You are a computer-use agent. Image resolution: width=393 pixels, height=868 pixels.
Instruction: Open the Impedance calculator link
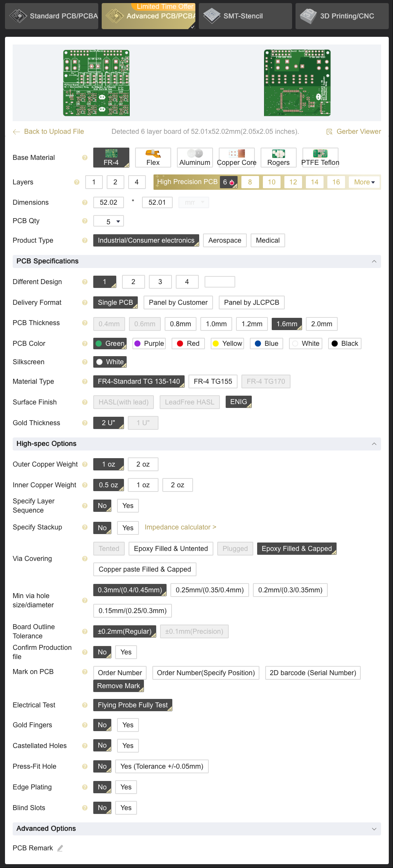tap(180, 527)
